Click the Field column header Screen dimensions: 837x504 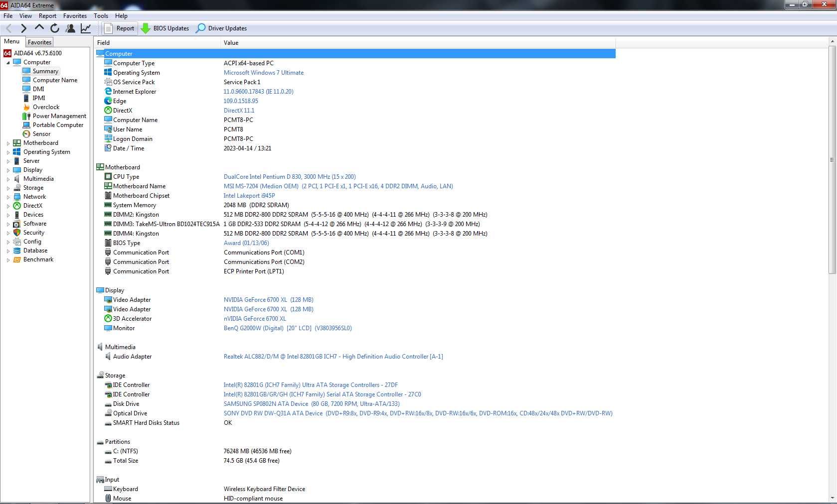(158, 43)
